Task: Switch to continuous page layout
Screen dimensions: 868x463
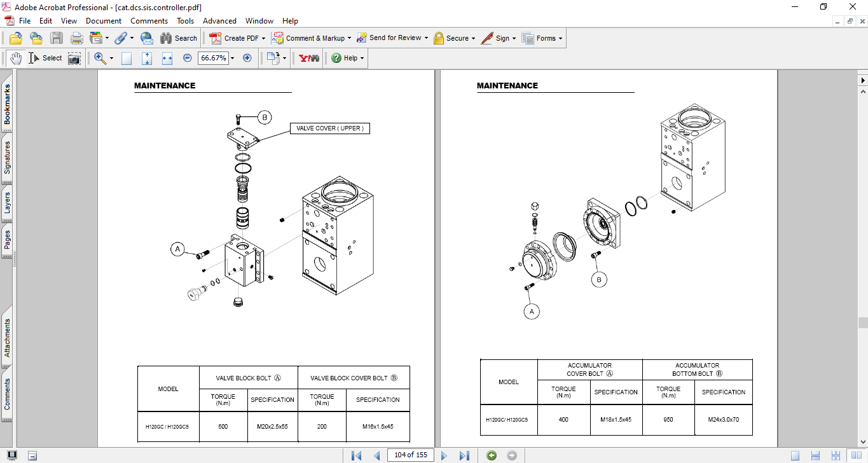Action: coord(816,455)
